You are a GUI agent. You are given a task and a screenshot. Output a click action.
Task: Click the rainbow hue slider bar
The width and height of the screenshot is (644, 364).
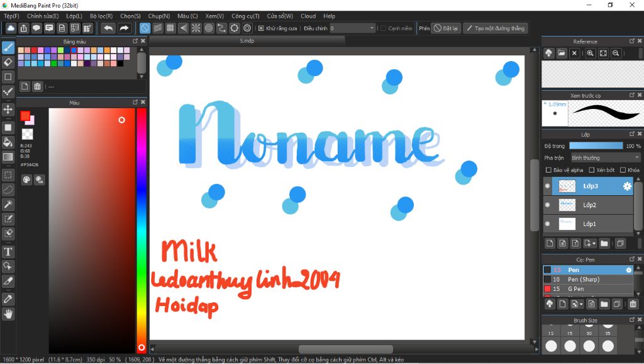142,230
